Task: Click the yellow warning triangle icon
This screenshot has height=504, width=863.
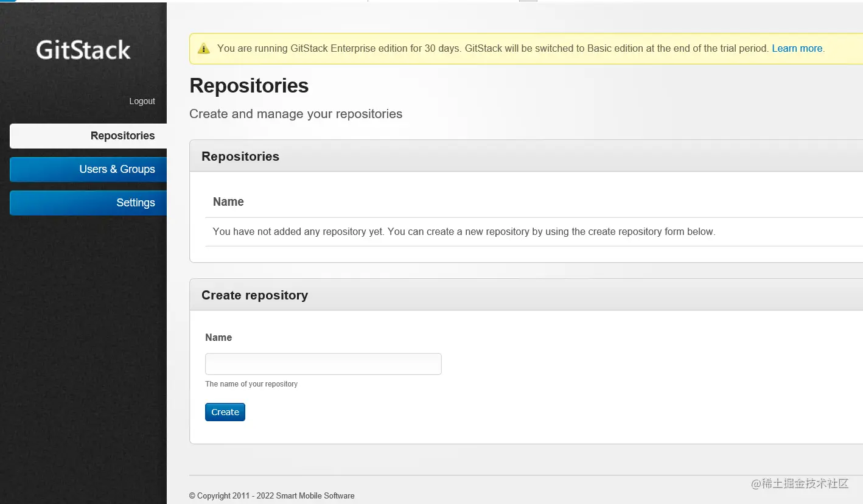Action: coord(204,49)
